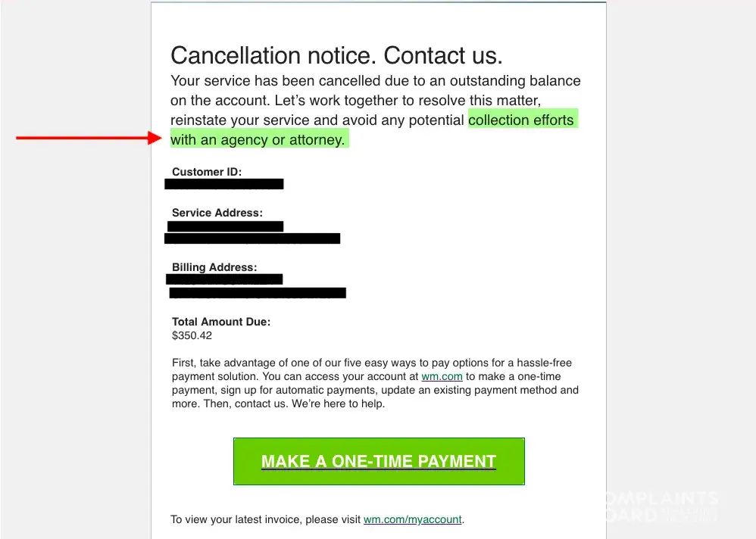Click the $350.42 amount
This screenshot has height=539, width=756.
point(192,335)
